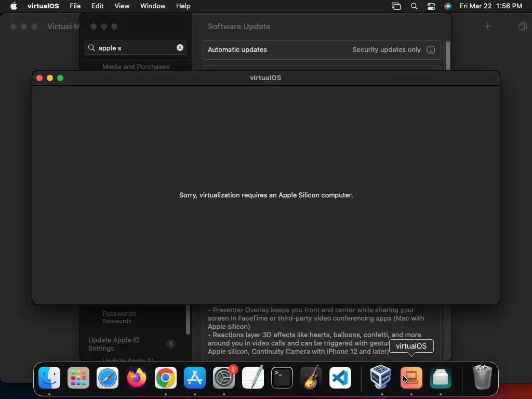The image size is (532, 399).
Task: Click the virtualOS dock icon
Action: click(411, 378)
